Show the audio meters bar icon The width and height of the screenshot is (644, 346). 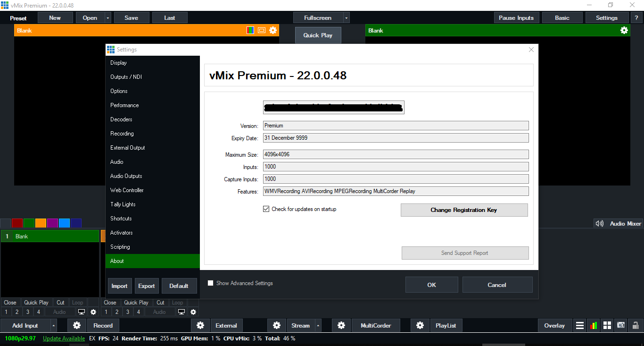pos(594,325)
